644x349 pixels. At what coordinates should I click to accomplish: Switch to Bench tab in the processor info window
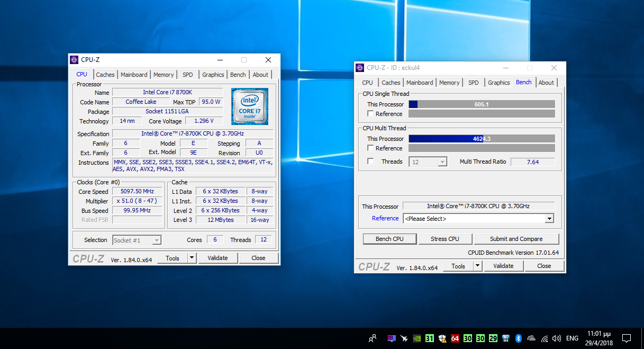click(x=238, y=75)
